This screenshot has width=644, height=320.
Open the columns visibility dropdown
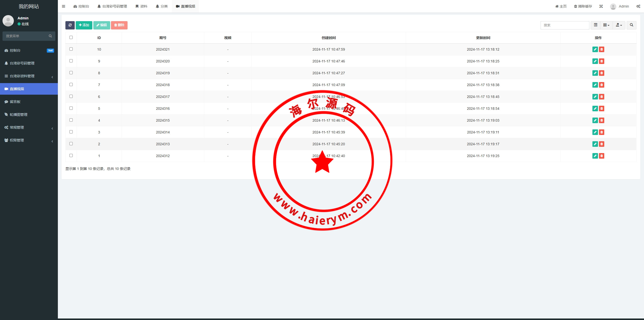(606, 25)
